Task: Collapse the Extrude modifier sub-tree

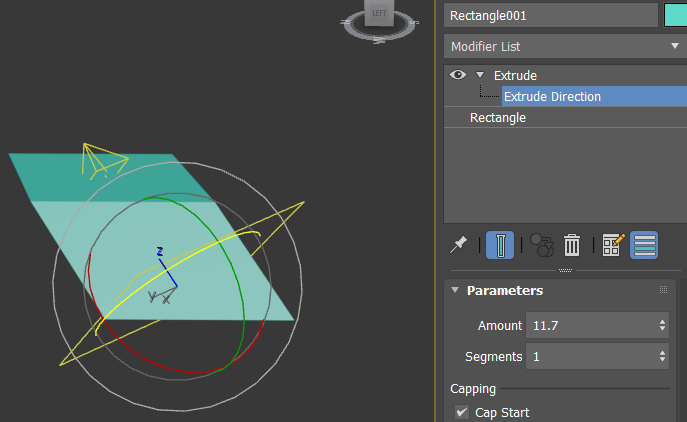Action: click(x=480, y=75)
